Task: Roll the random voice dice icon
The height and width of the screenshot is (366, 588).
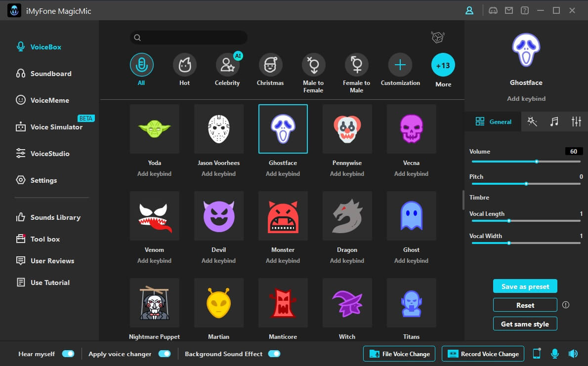Action: [x=438, y=37]
